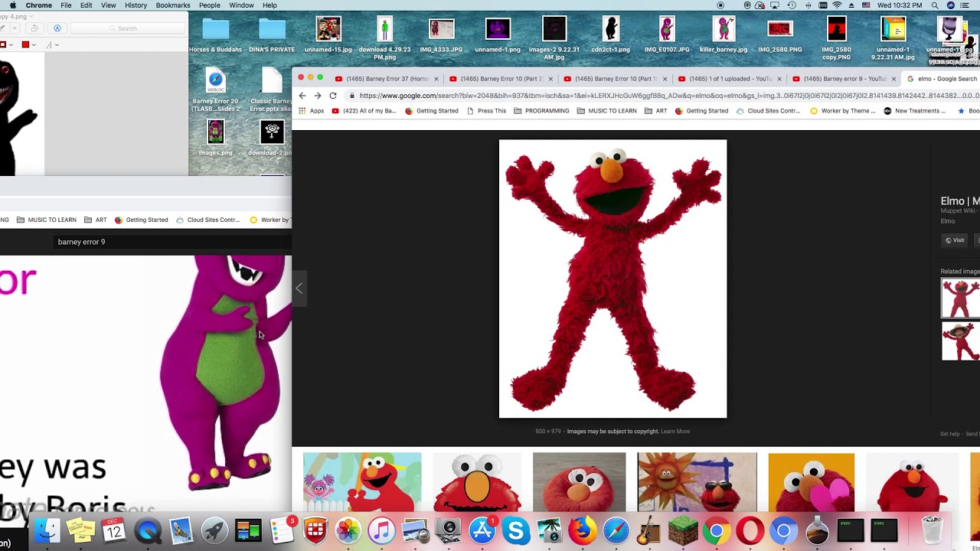Click Preview markup toolbar button
Screen dimensions: 980x551
(57, 28)
